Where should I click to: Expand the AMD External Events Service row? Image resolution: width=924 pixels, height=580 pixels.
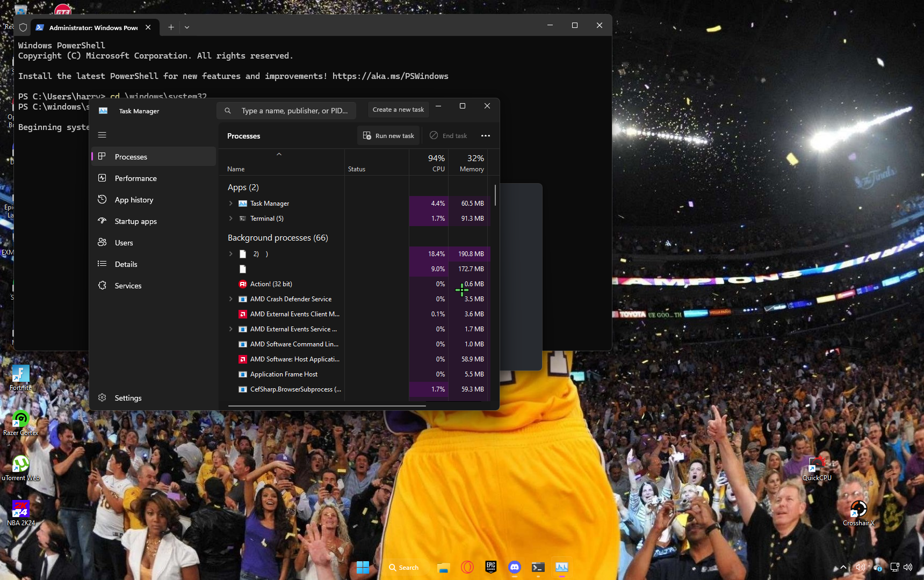tap(231, 329)
